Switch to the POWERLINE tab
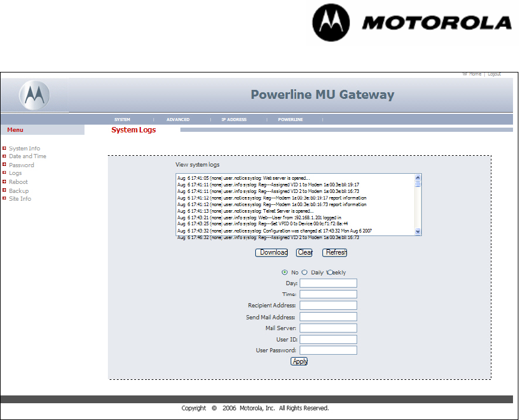 [x=290, y=119]
